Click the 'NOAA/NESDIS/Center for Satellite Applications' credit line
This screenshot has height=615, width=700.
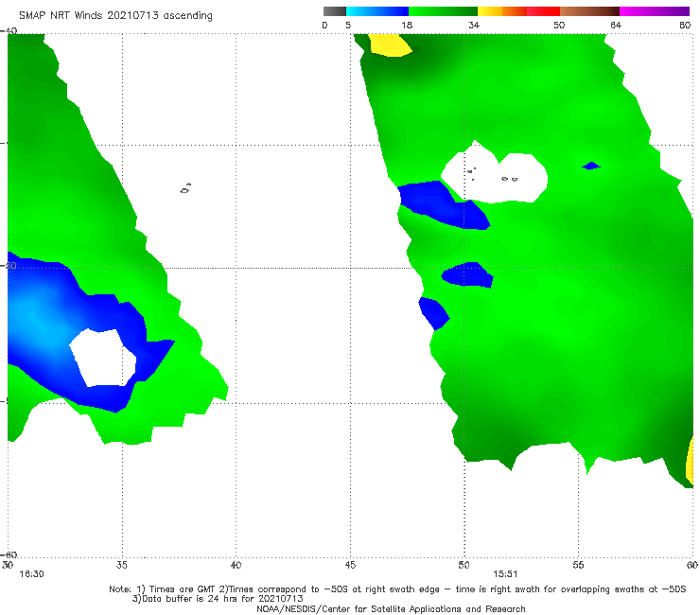(x=391, y=608)
